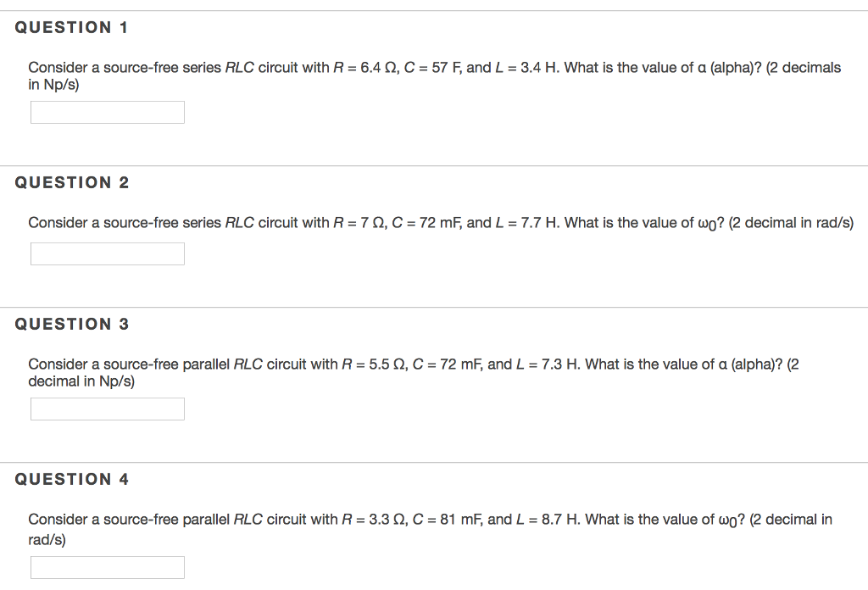Click the answer input field for Question 2
Image resolution: width=868 pixels, height=590 pixels.
tap(107, 253)
